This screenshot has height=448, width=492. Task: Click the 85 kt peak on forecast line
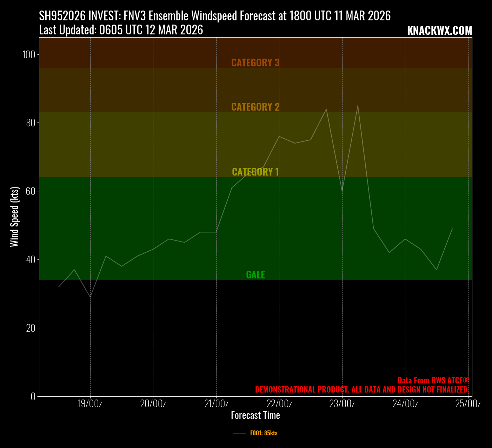click(x=358, y=105)
